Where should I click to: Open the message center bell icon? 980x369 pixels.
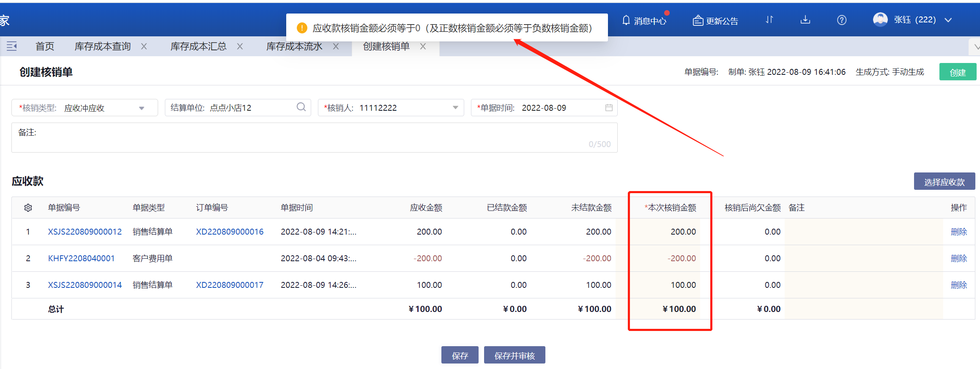626,20
